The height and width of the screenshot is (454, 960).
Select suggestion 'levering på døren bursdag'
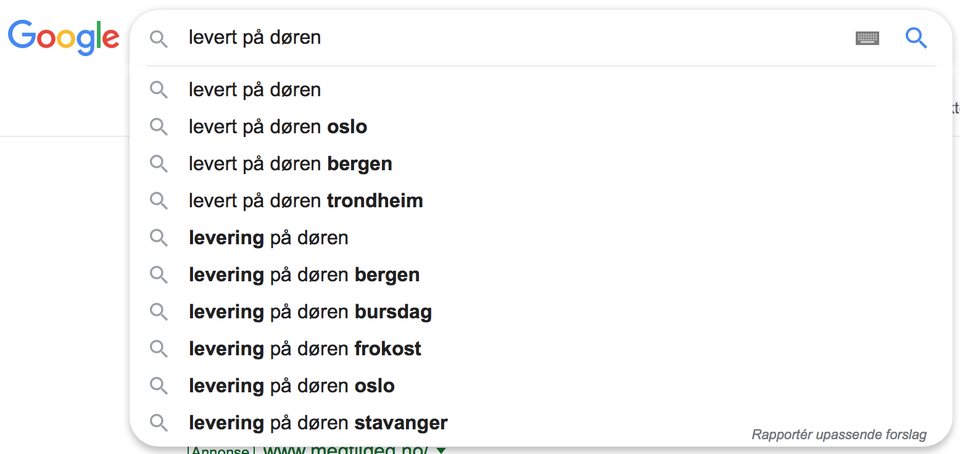[310, 312]
